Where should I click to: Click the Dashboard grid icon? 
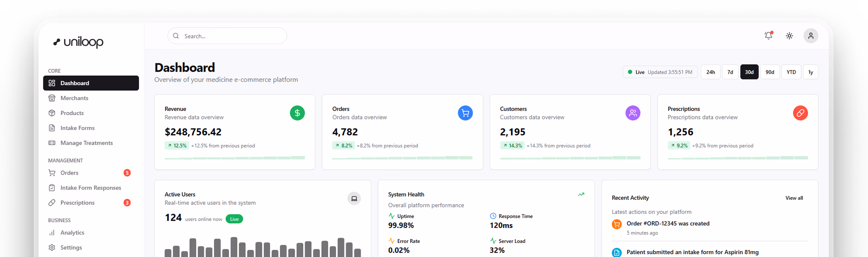[x=52, y=83]
